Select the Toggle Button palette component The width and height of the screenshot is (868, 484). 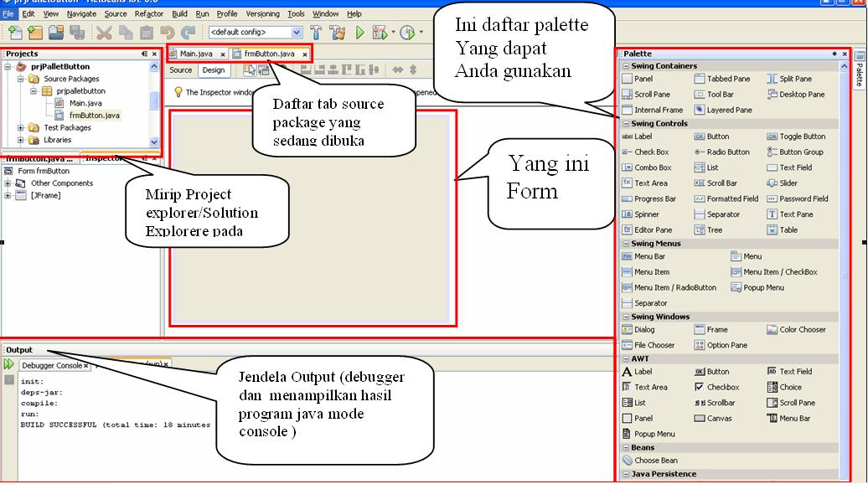coord(796,136)
